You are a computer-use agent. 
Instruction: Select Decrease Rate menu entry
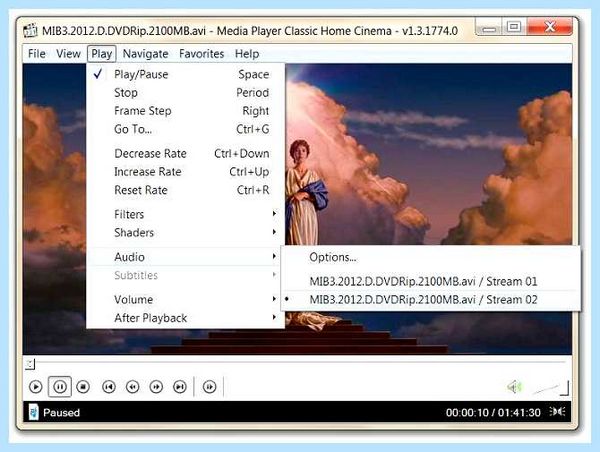tap(186, 153)
